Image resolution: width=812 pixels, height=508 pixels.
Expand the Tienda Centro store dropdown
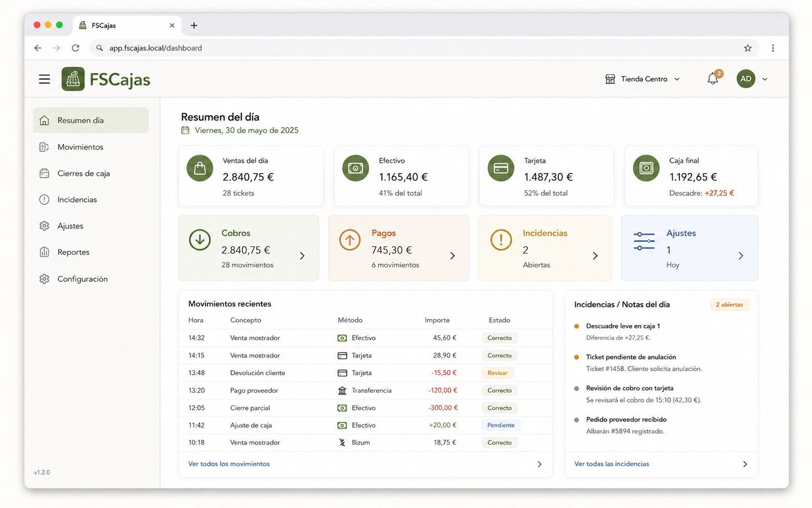coord(677,79)
